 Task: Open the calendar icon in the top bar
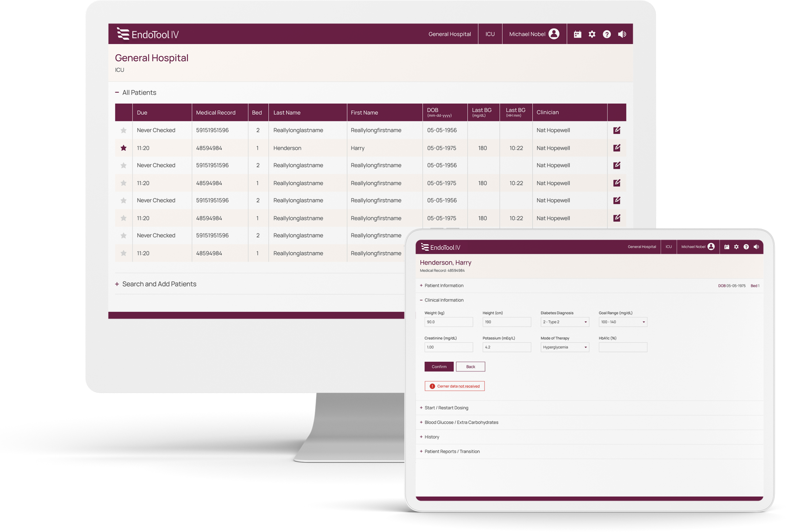[578, 34]
